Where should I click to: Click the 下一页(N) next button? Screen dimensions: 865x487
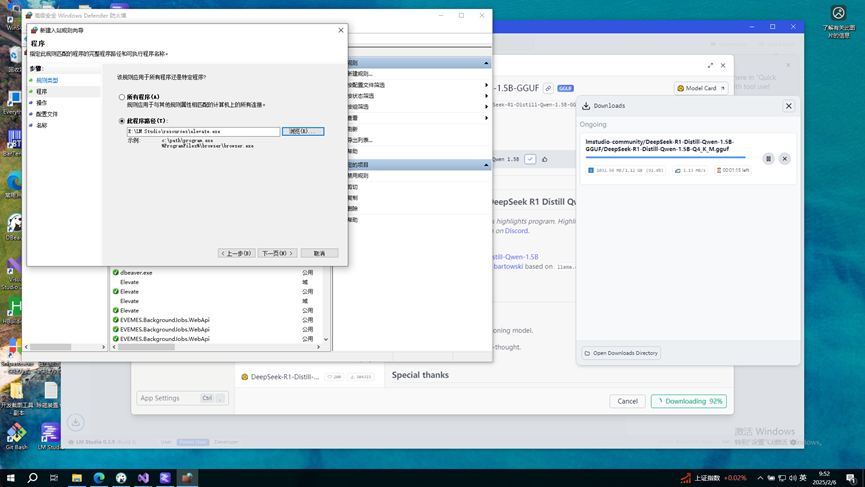pyautogui.click(x=277, y=253)
